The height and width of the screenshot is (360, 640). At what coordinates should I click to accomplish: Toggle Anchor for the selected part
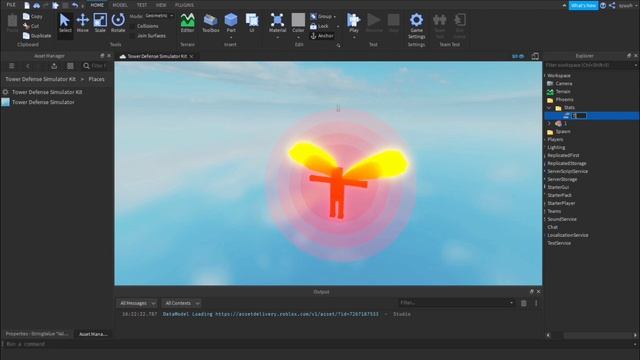coord(322,36)
